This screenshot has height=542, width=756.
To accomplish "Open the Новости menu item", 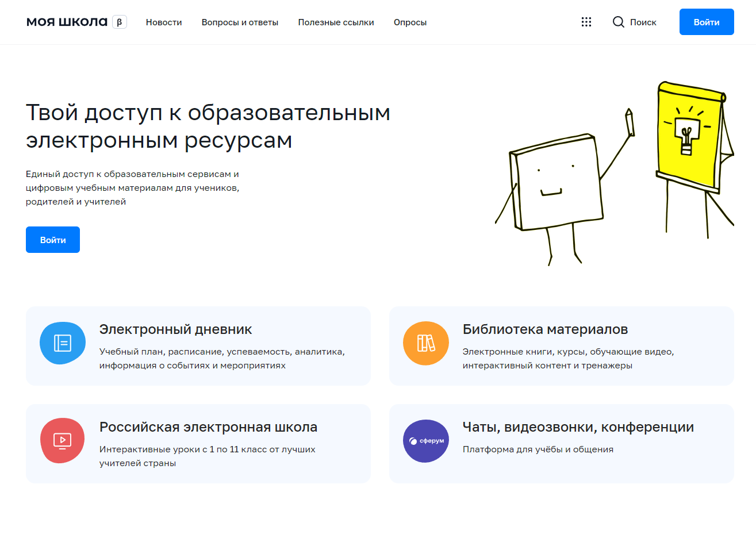I will tap(164, 22).
